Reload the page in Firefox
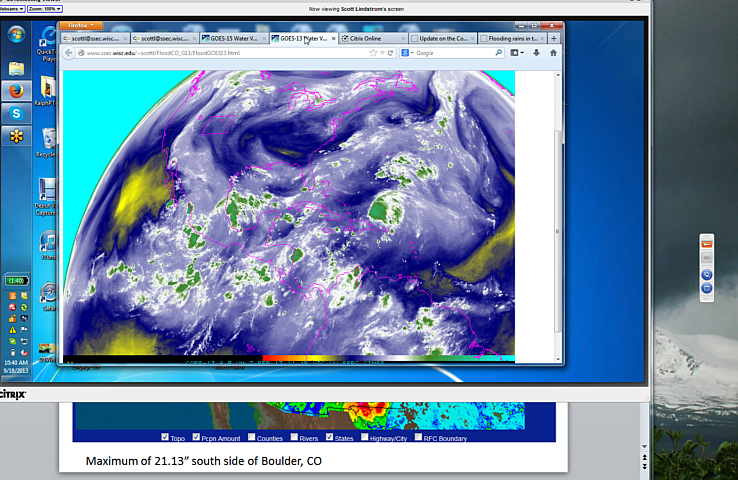The height and width of the screenshot is (480, 738). (390, 52)
